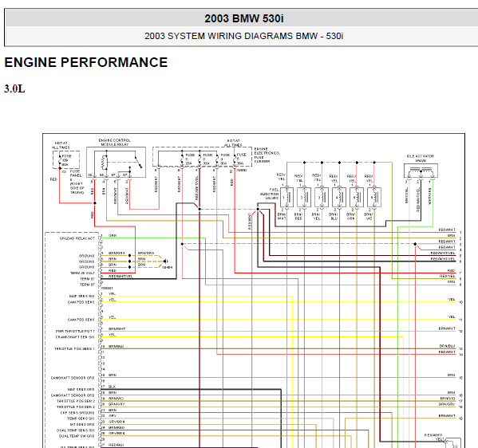Click the RED/BLU wire label at pin 27

pyautogui.click(x=116, y=445)
